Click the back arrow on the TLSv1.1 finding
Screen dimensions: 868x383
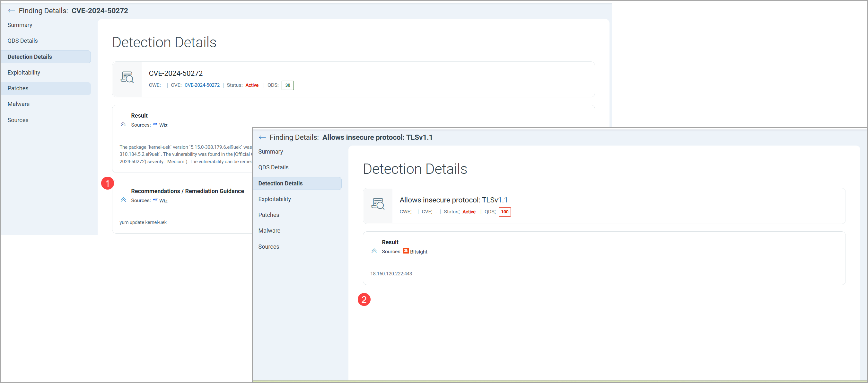[262, 137]
